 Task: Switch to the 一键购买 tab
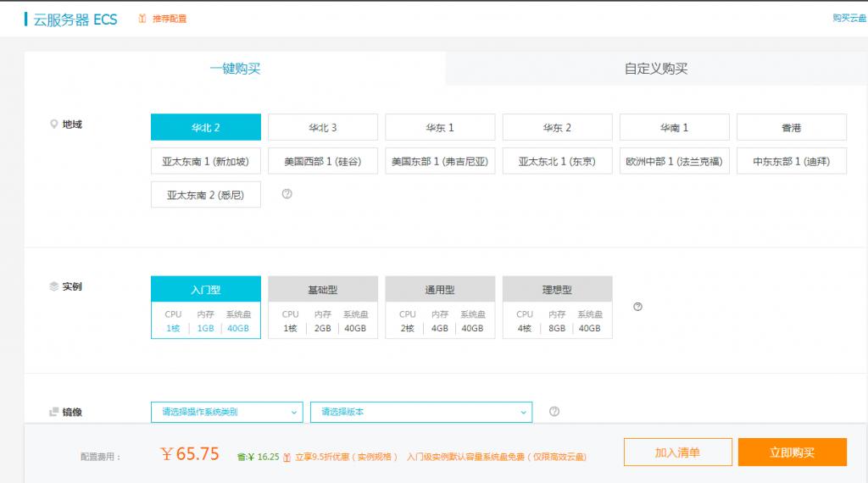click(x=235, y=69)
